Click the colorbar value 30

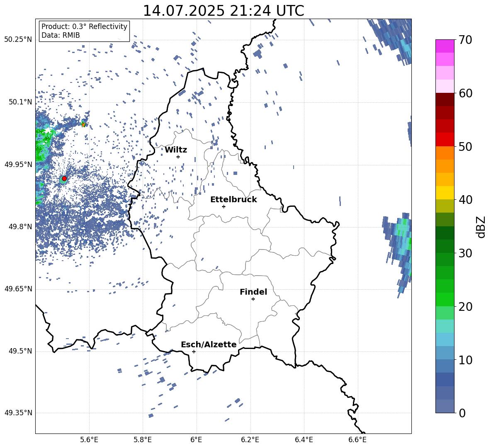[x=465, y=253]
